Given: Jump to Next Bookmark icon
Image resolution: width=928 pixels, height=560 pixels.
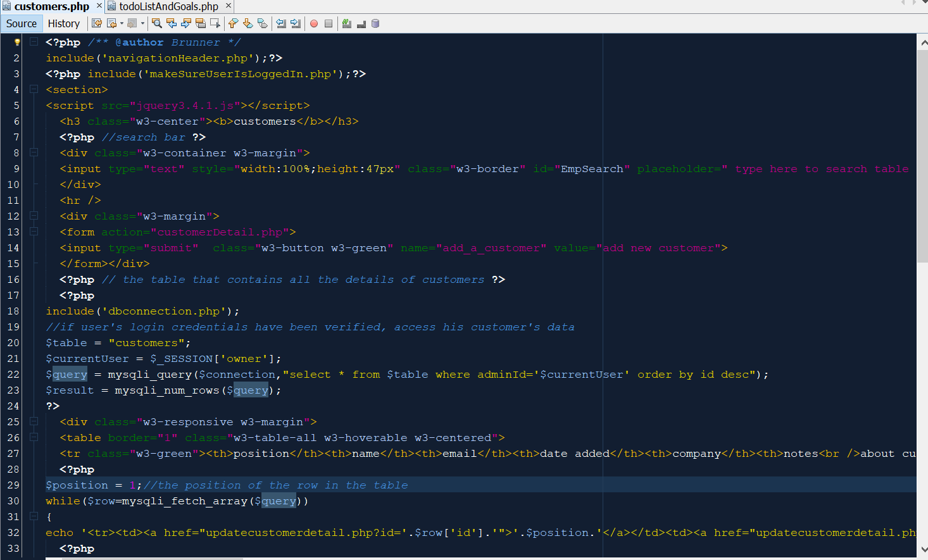Looking at the screenshot, I should tap(248, 23).
